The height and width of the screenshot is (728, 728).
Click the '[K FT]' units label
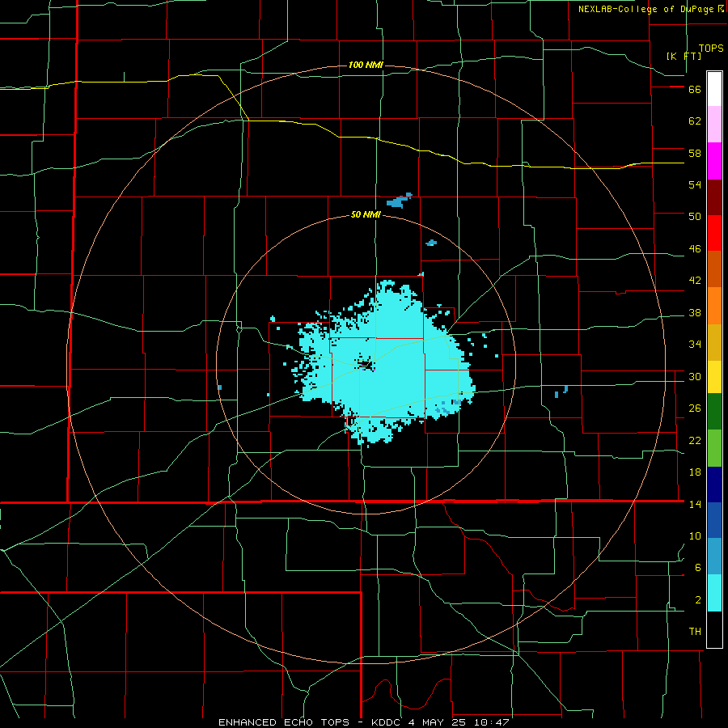click(684, 56)
